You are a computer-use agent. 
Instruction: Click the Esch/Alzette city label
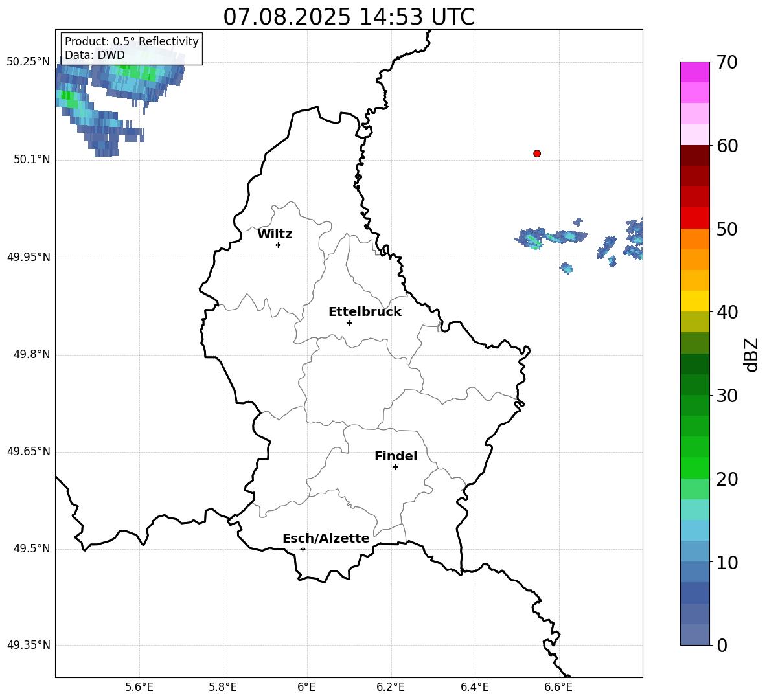click(326, 539)
